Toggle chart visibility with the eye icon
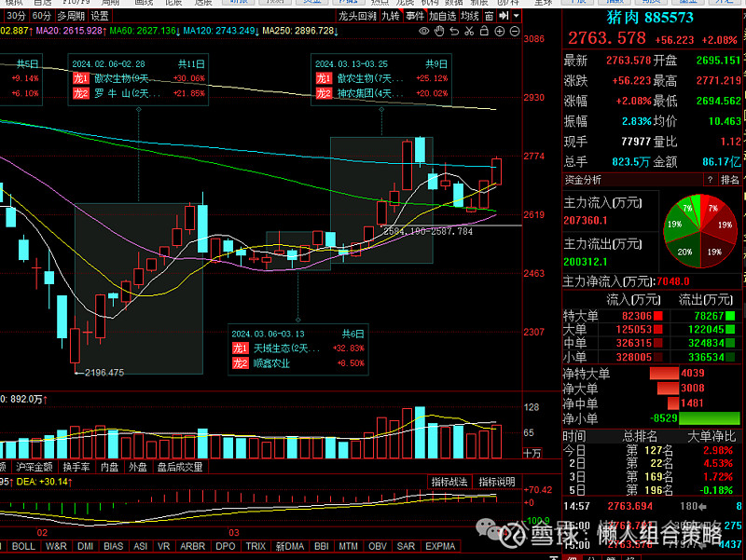The width and height of the screenshot is (746, 560). click(423, 32)
